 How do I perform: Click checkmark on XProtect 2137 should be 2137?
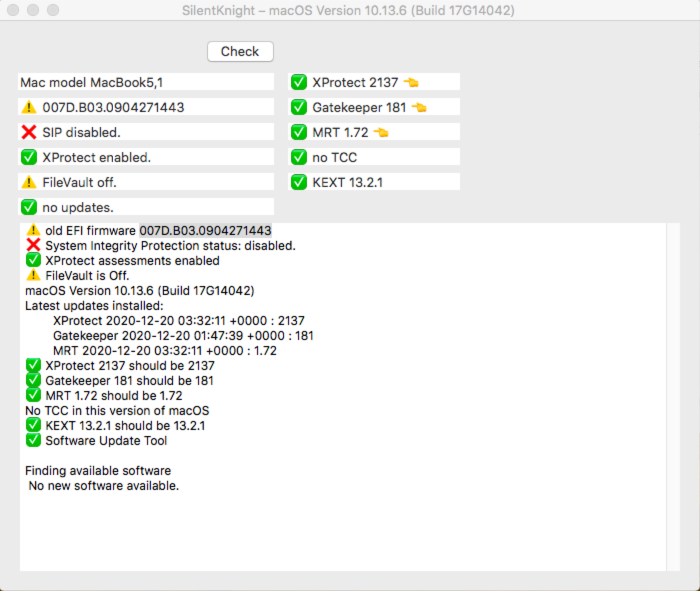pos(33,365)
